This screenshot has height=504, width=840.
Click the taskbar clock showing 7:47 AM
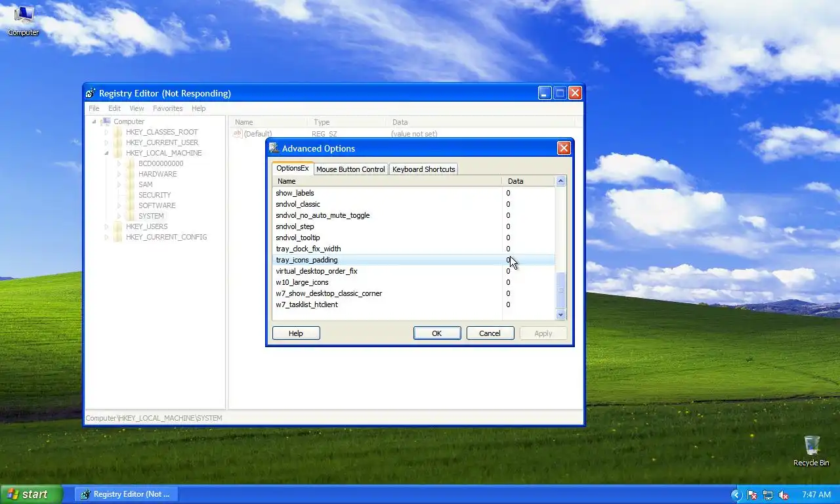(x=816, y=495)
